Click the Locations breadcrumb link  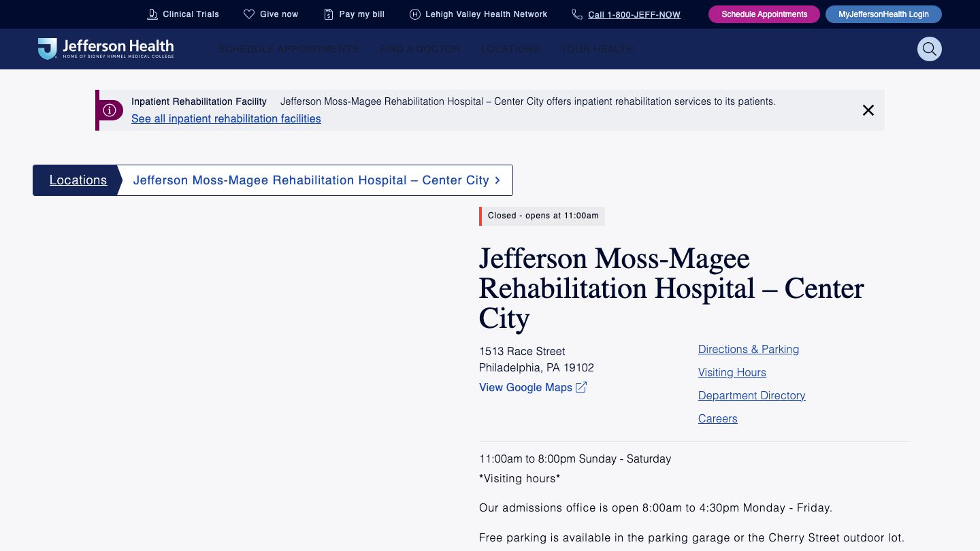pos(78,180)
